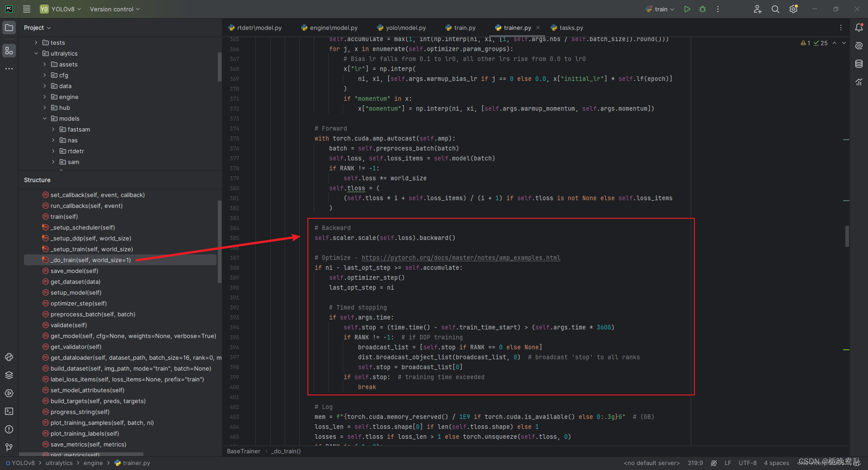Expand the engine folder
Screen dimensions: 868x470
45,97
